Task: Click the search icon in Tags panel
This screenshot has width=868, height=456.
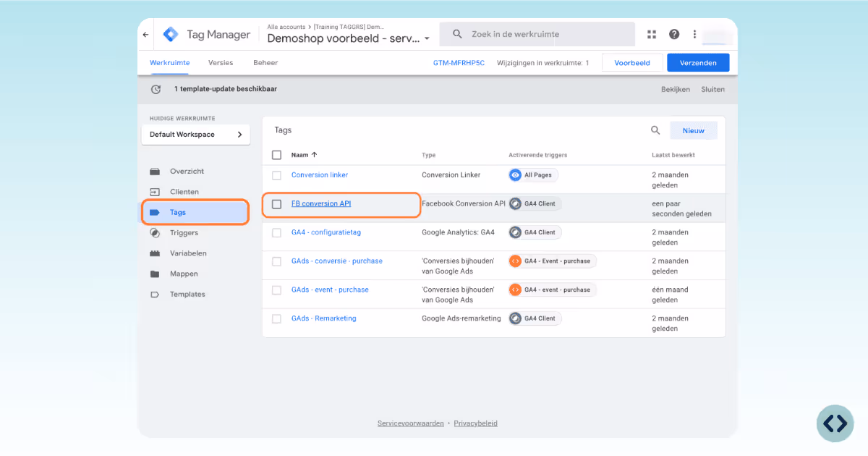Action: tap(655, 130)
